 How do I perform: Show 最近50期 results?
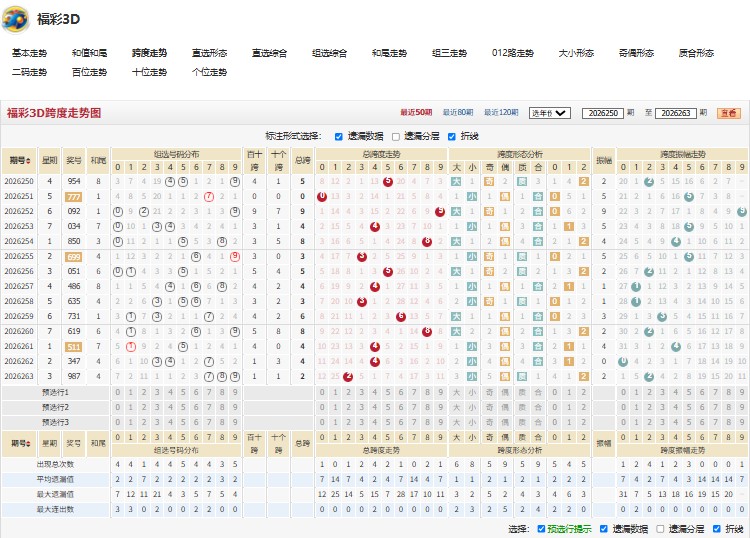(x=416, y=112)
